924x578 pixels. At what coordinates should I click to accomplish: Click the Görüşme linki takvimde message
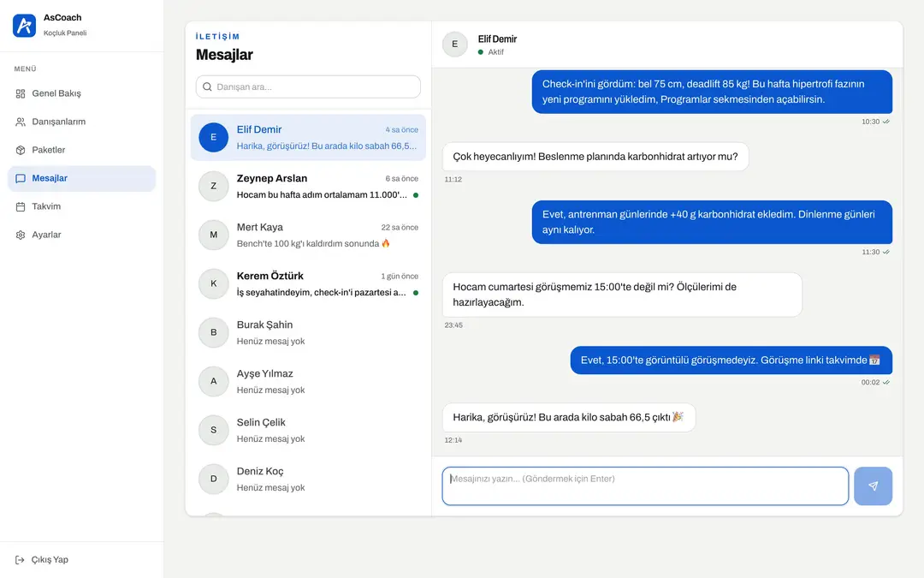click(731, 361)
